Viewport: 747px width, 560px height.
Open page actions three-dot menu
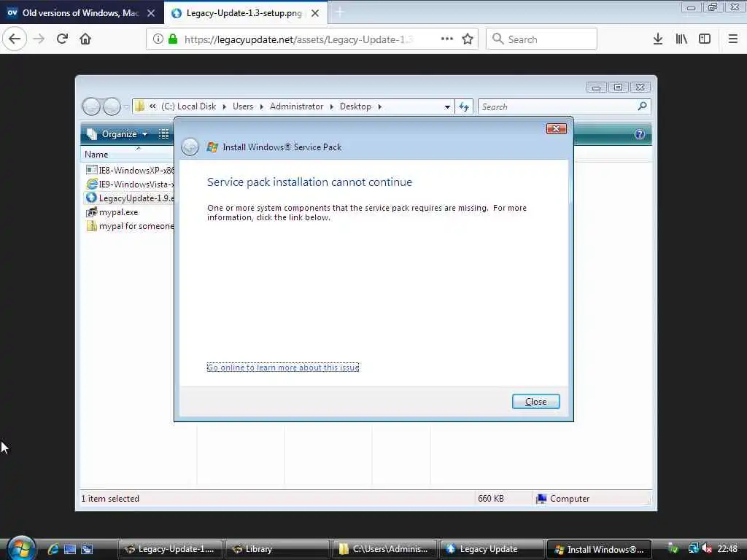point(447,39)
